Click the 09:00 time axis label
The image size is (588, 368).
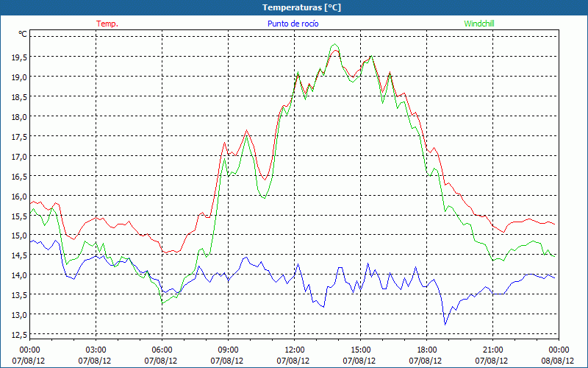(x=228, y=350)
